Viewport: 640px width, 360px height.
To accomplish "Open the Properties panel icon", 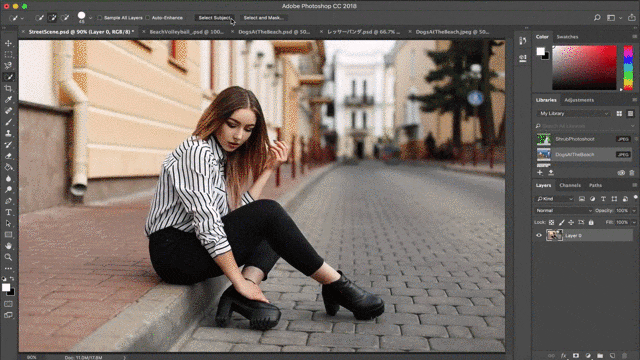I will point(523,58).
